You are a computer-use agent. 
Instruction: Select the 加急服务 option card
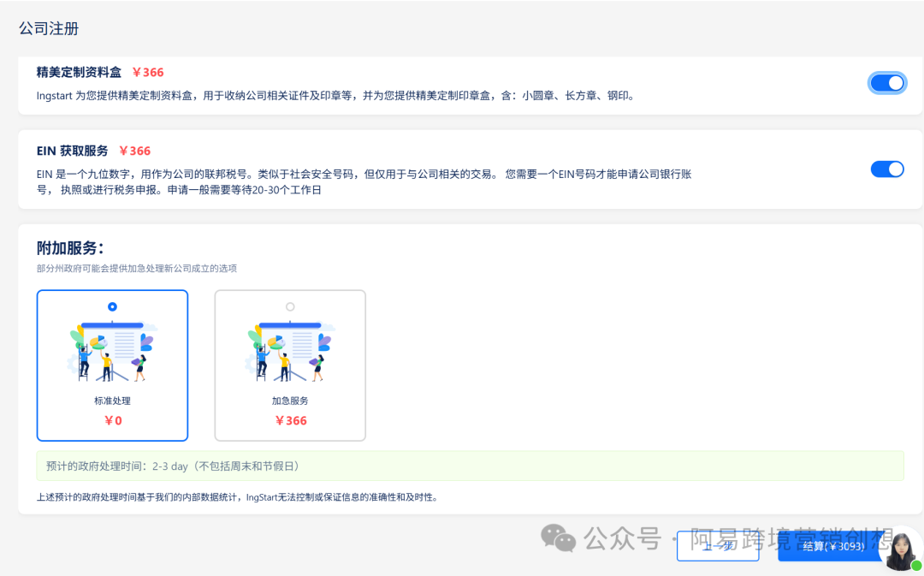(290, 365)
